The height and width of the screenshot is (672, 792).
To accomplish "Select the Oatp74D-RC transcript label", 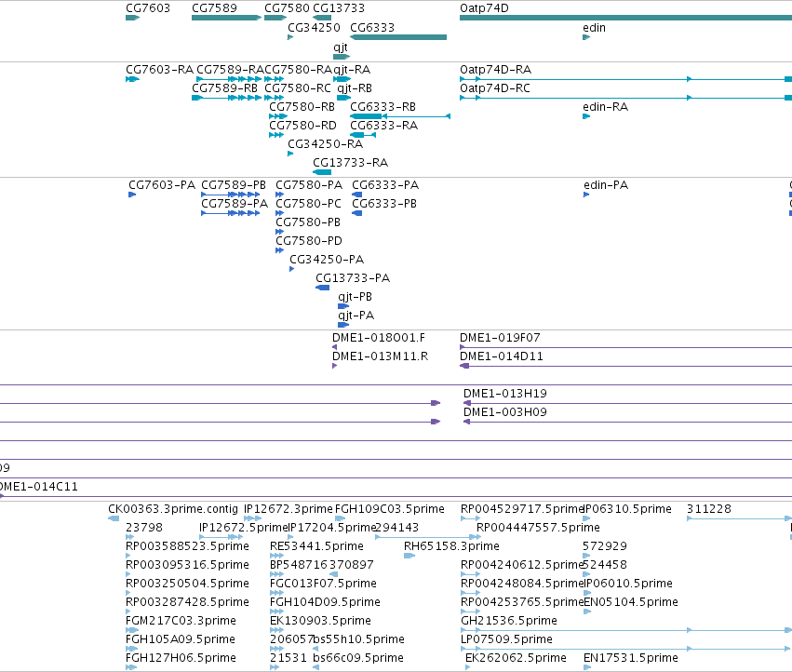I will point(495,88).
